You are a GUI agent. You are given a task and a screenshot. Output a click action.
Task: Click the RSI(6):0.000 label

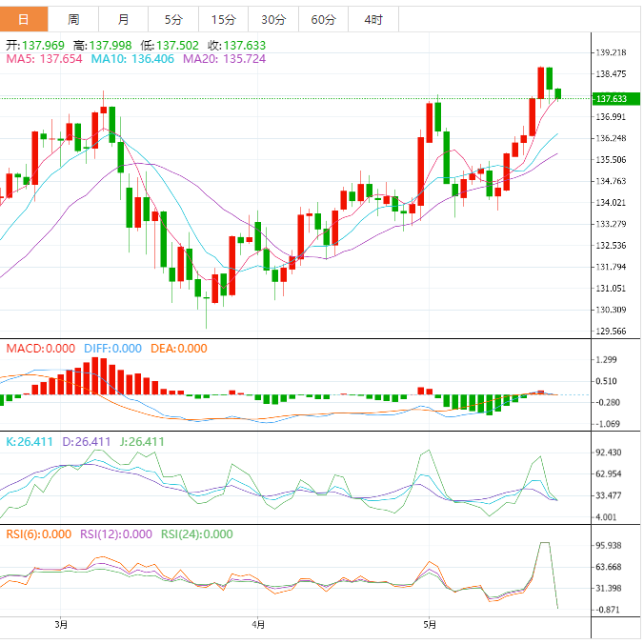tap(38, 534)
